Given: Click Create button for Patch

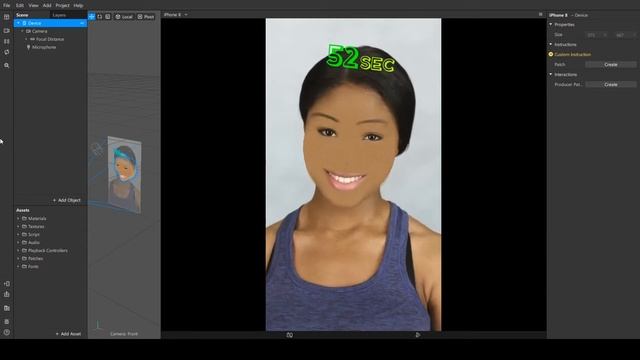Looking at the screenshot, I should point(611,64).
